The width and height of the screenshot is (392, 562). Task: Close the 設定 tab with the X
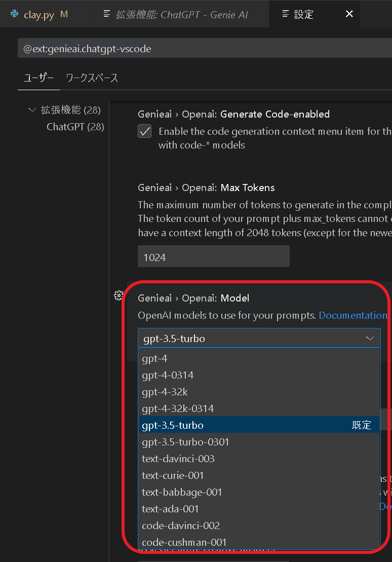coord(349,14)
